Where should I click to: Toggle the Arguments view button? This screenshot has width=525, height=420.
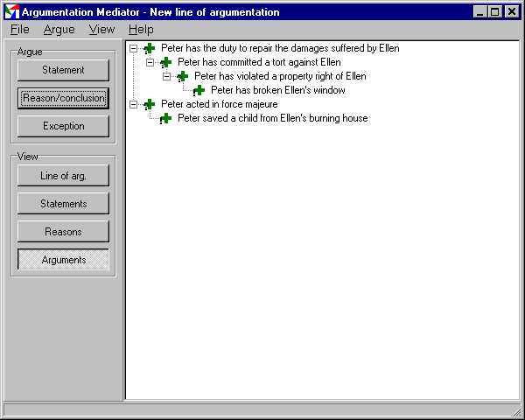63,260
